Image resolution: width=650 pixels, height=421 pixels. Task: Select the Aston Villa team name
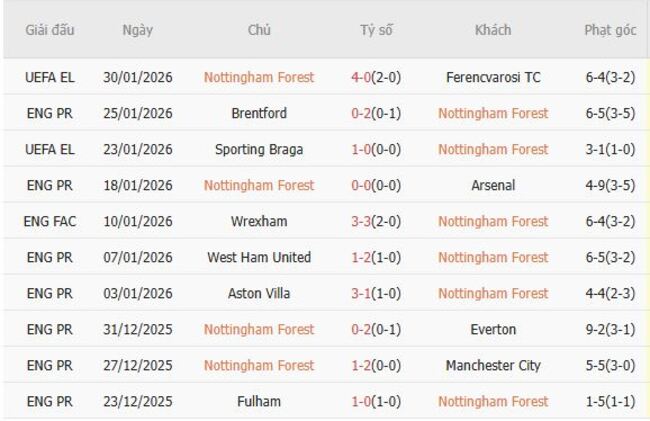(259, 293)
